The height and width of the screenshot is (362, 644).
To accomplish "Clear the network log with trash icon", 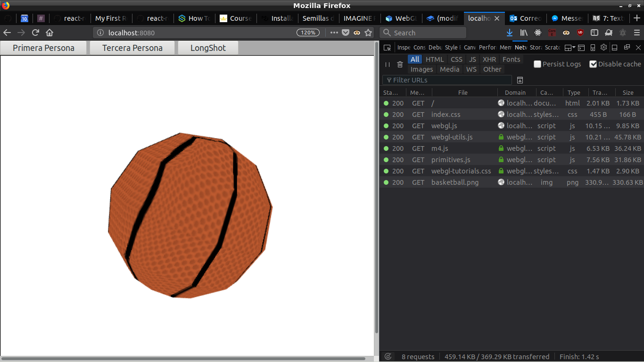I will pyautogui.click(x=400, y=65).
